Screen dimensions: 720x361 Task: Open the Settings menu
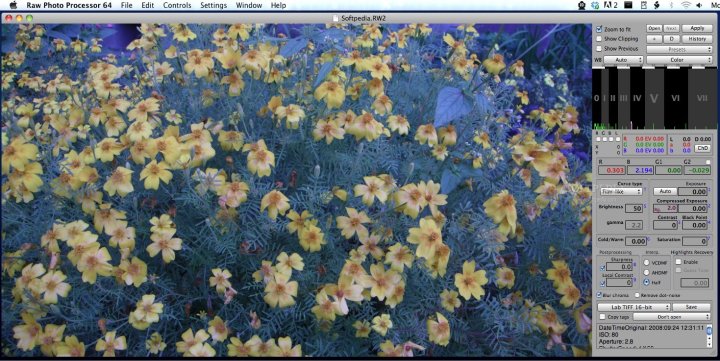coord(214,5)
